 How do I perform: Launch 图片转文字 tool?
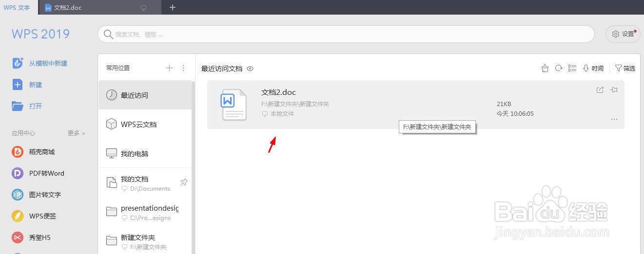pos(37,195)
